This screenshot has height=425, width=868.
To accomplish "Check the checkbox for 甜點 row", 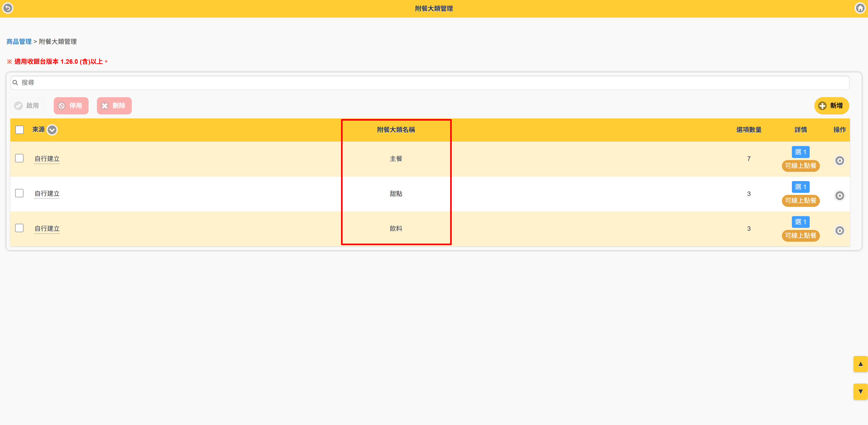I will (19, 193).
